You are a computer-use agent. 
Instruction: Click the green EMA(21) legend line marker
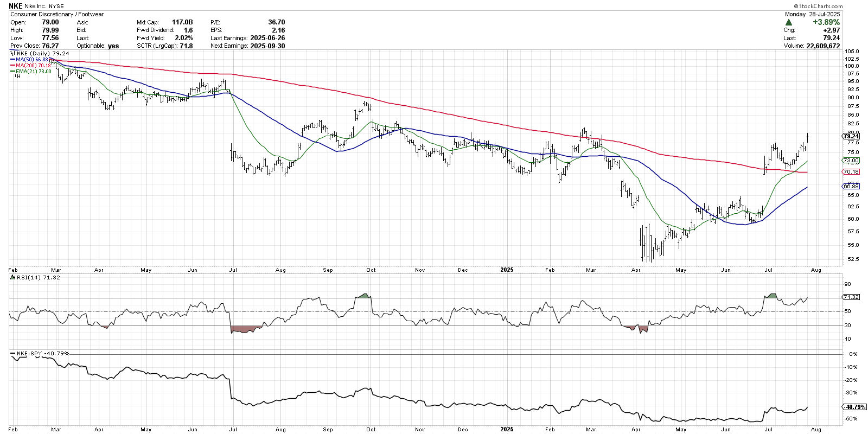pyautogui.click(x=12, y=72)
